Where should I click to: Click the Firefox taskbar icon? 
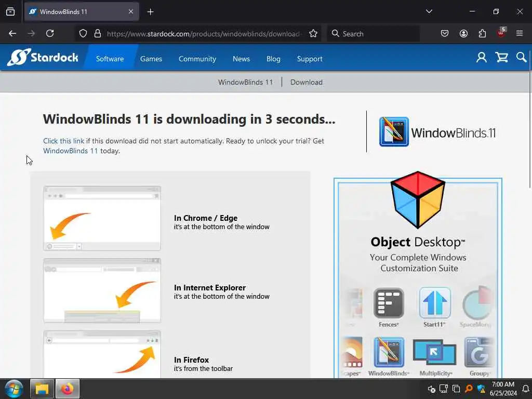pyautogui.click(x=68, y=389)
